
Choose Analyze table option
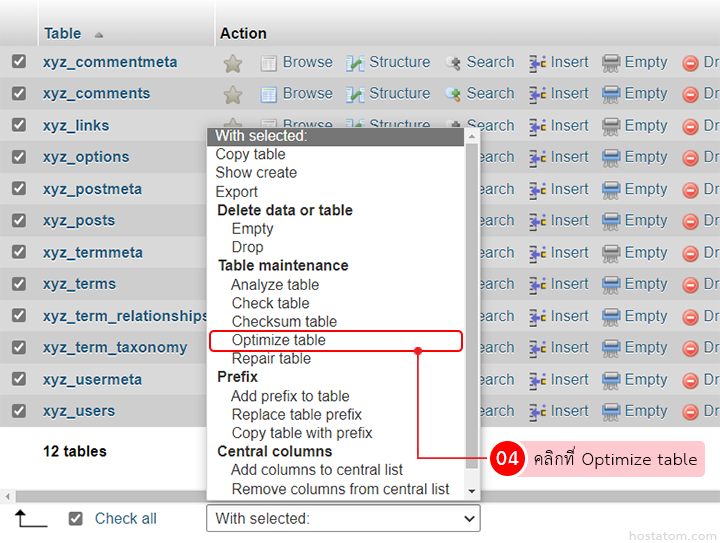click(275, 285)
